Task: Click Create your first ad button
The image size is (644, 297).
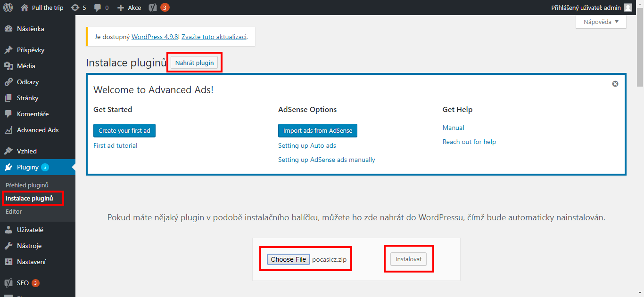Action: pyautogui.click(x=124, y=130)
